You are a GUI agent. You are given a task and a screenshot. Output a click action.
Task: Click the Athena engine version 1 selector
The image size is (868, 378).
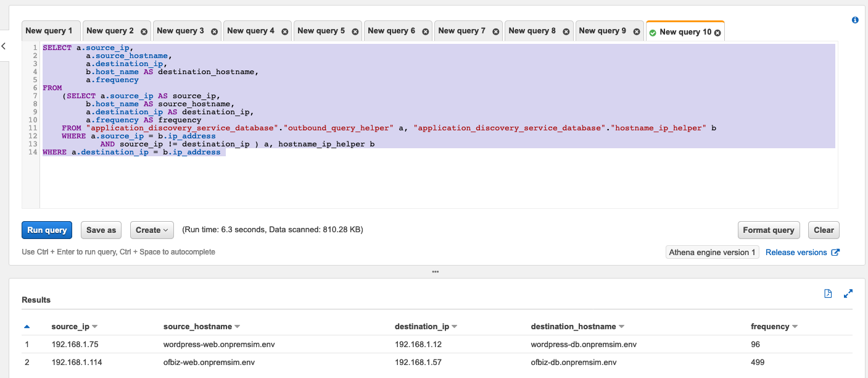coord(712,252)
